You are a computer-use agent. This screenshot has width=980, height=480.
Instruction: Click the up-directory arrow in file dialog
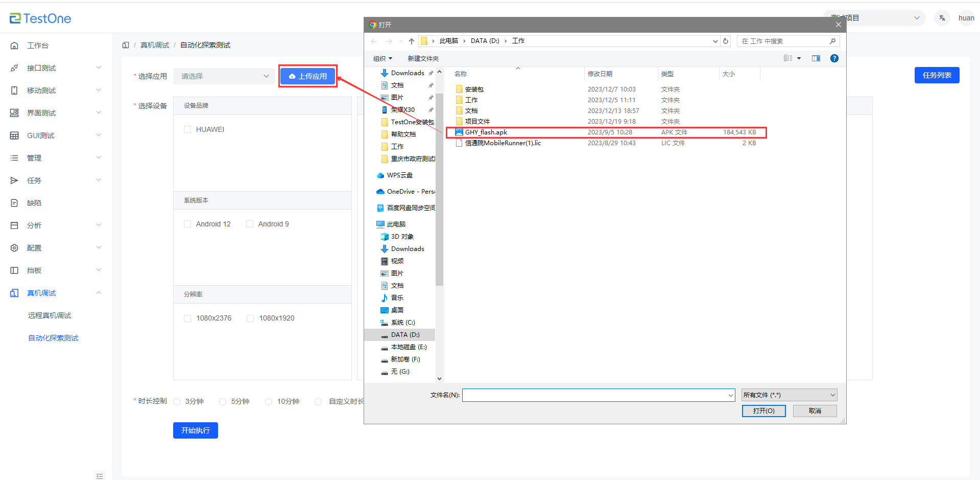click(x=412, y=41)
